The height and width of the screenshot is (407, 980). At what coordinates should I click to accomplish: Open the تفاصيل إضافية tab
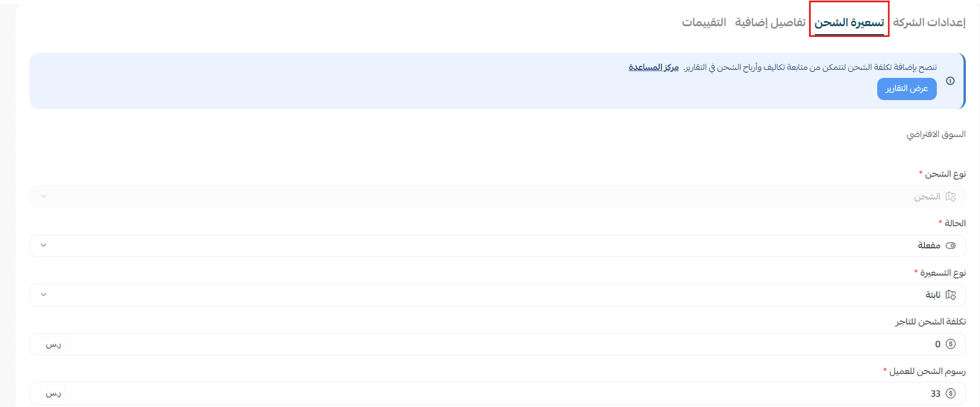tap(770, 22)
